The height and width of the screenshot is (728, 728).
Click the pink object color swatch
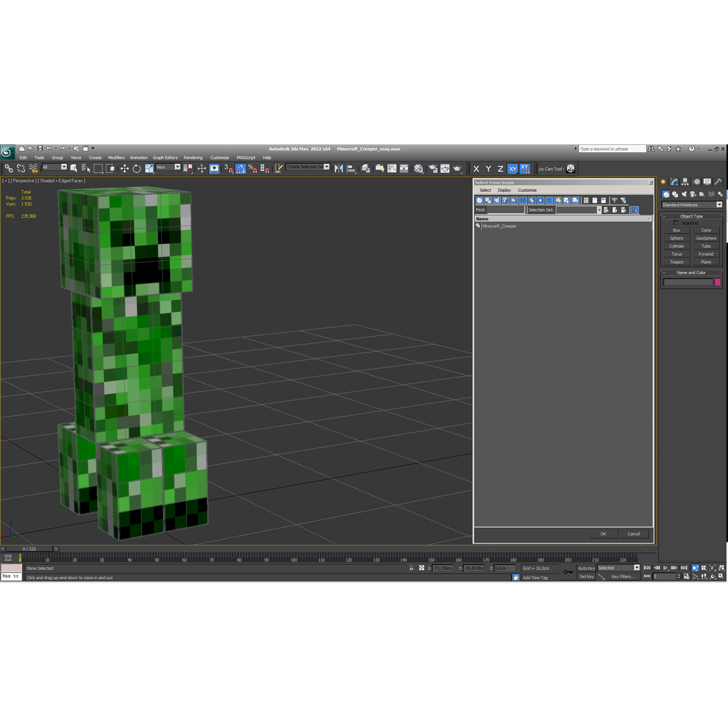[x=718, y=282]
